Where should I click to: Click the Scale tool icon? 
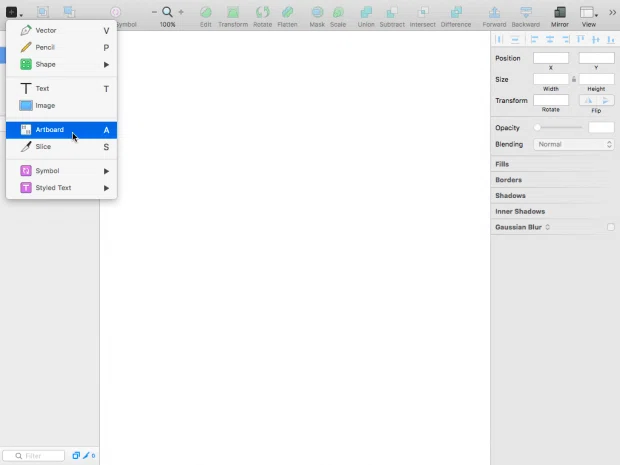pos(338,12)
